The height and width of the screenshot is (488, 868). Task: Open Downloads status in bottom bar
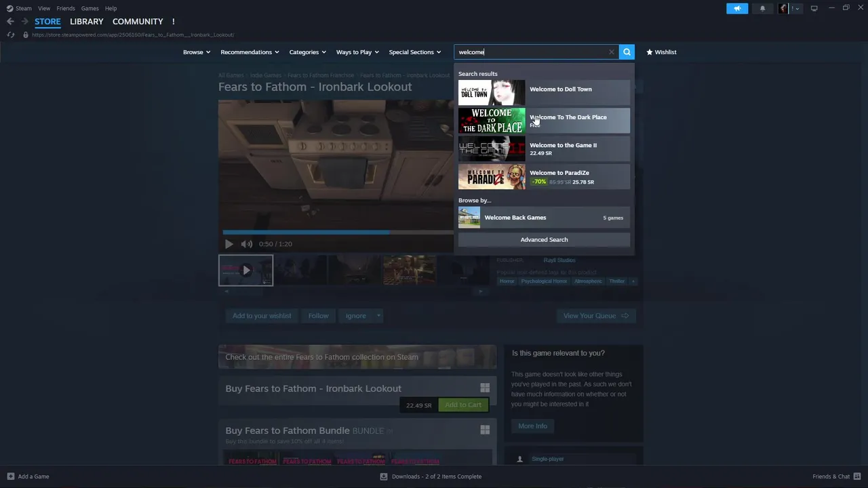pos(431,476)
